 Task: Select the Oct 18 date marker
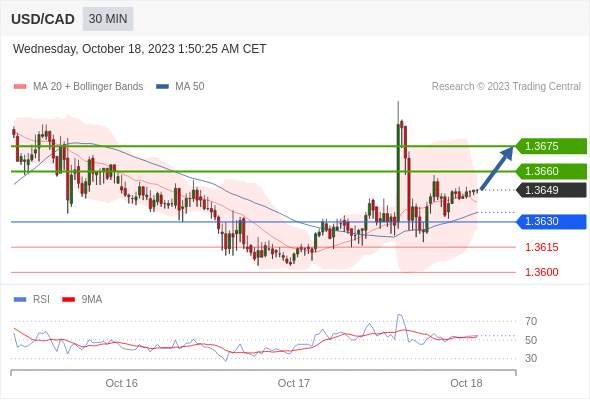tap(466, 383)
